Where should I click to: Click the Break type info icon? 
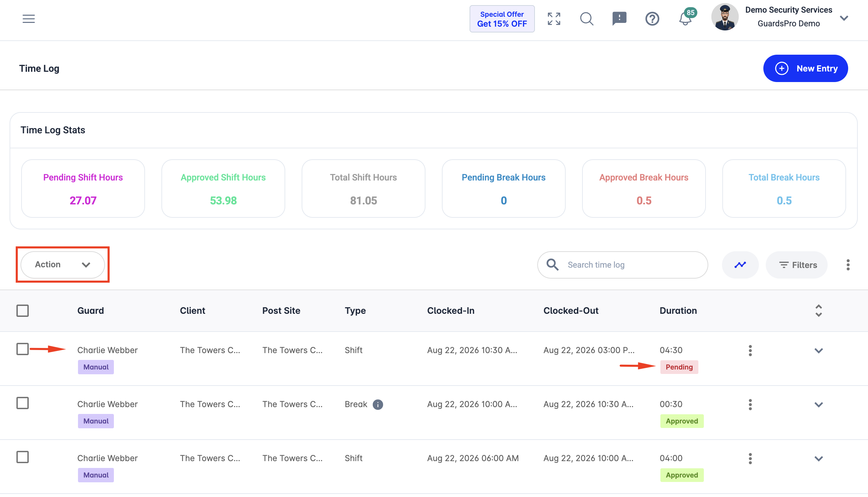[x=378, y=404]
